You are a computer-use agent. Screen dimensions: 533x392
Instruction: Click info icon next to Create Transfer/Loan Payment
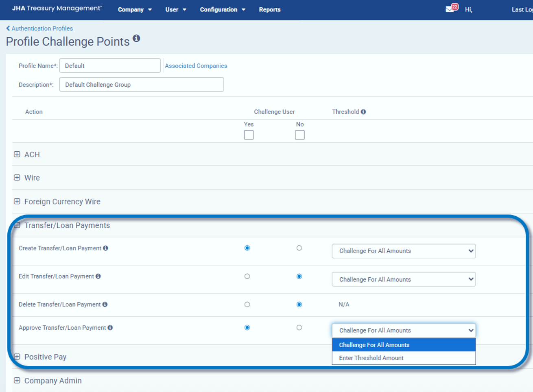(x=106, y=248)
